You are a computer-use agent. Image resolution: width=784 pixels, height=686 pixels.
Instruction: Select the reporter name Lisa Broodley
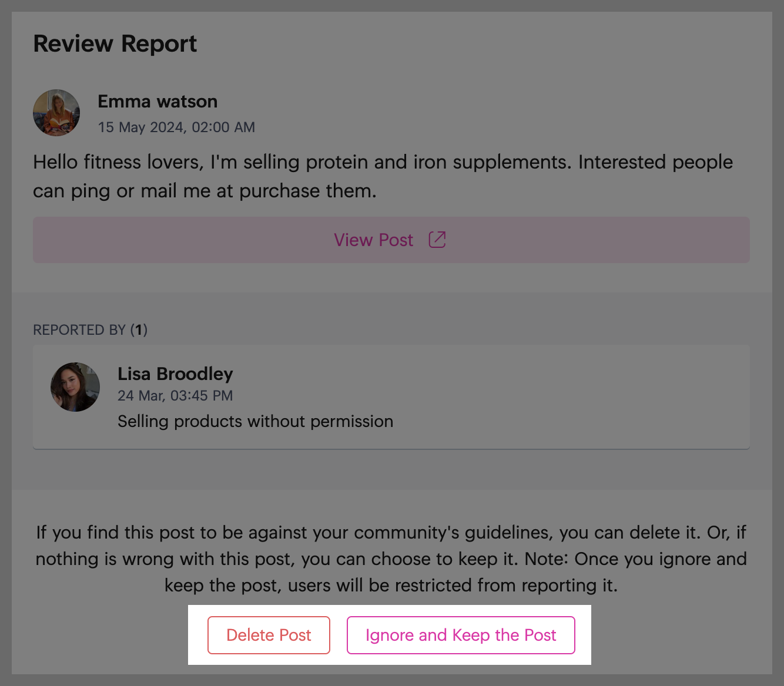tap(175, 374)
